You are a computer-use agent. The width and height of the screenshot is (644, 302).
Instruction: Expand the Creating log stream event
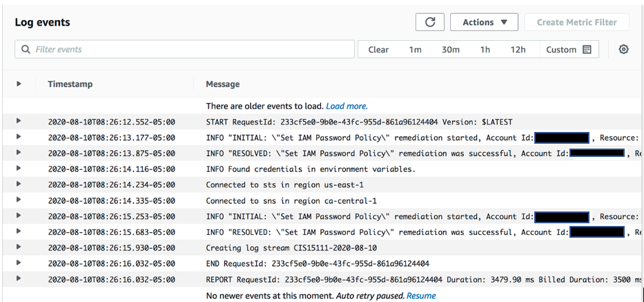coord(19,247)
